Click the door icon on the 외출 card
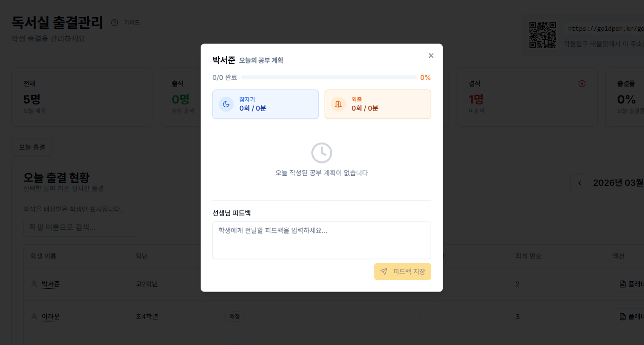The width and height of the screenshot is (644, 345). point(338,104)
